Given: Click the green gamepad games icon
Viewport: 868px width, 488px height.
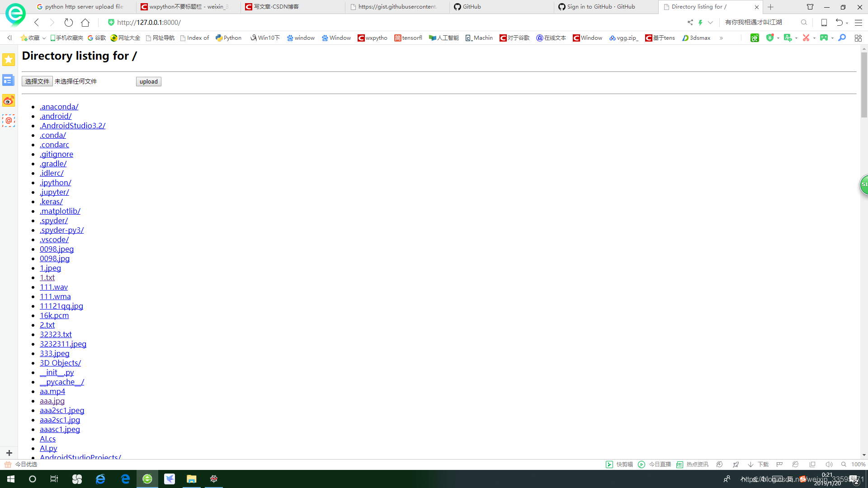Looking at the screenshot, I should (824, 38).
